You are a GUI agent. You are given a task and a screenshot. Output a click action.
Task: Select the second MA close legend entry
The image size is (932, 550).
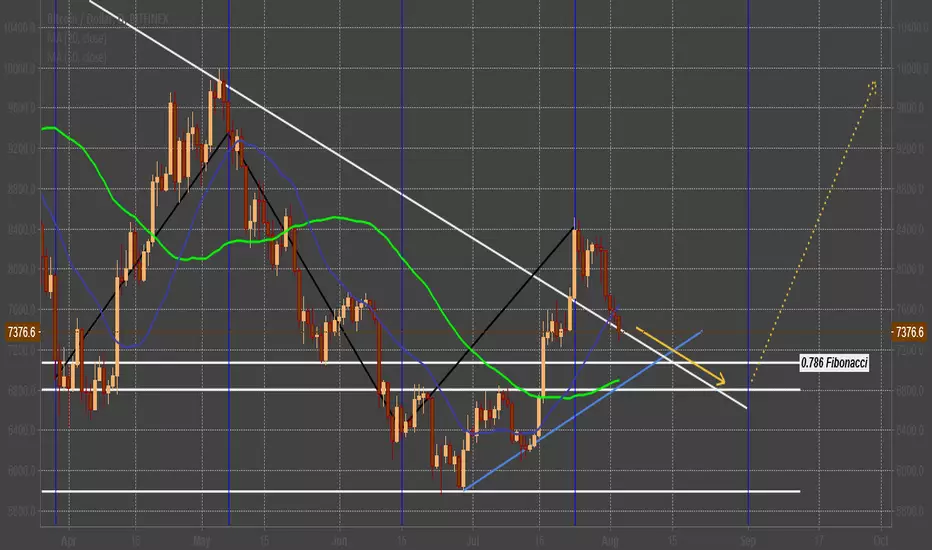76,57
